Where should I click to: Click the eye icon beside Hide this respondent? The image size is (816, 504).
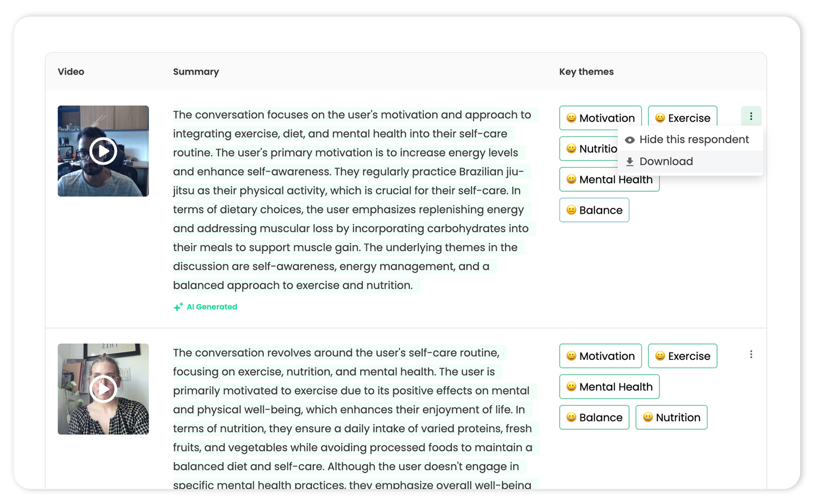(630, 140)
